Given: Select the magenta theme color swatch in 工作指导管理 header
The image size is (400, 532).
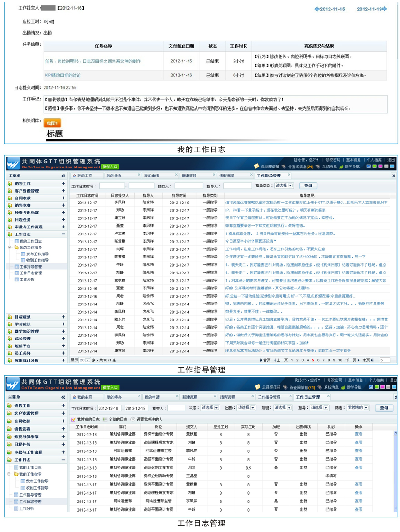Looking at the screenshot, I should 380,167.
